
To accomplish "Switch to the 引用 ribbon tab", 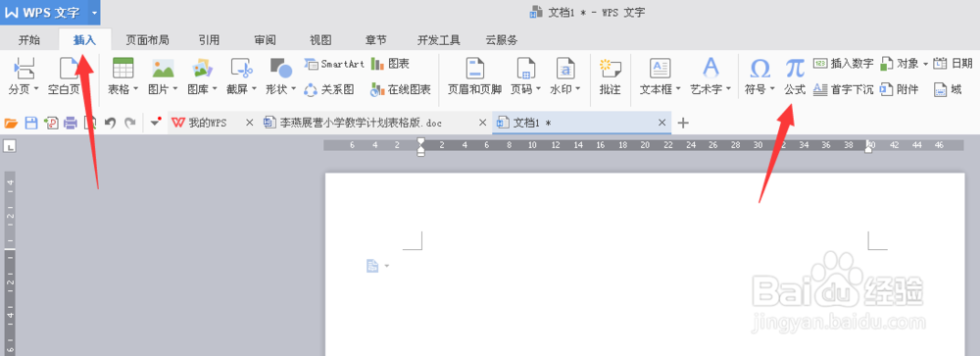I will [x=210, y=40].
